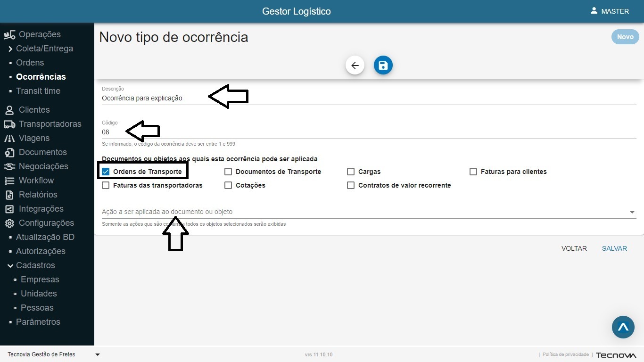Click the blue save disk icon

(x=383, y=66)
